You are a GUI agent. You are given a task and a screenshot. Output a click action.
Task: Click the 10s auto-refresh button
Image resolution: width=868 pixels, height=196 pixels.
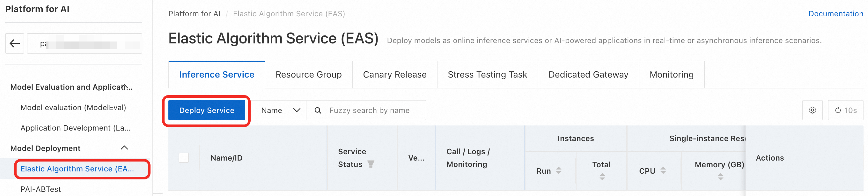coord(845,110)
